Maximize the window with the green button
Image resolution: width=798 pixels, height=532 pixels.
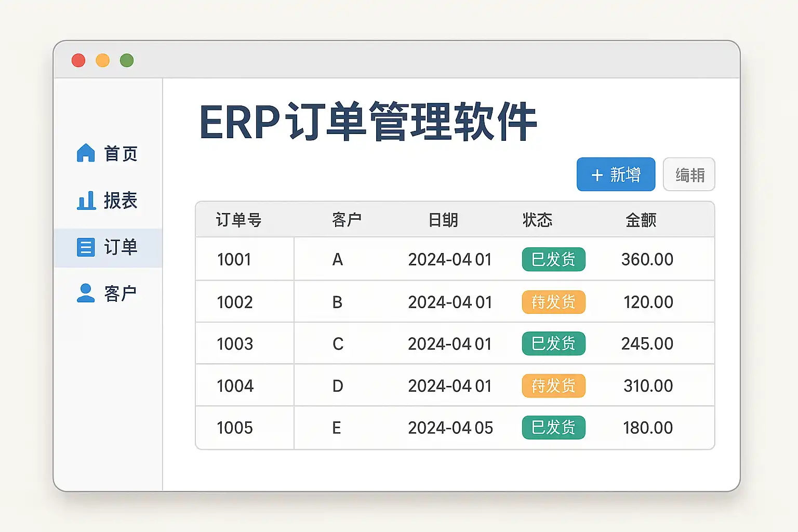[x=127, y=60]
